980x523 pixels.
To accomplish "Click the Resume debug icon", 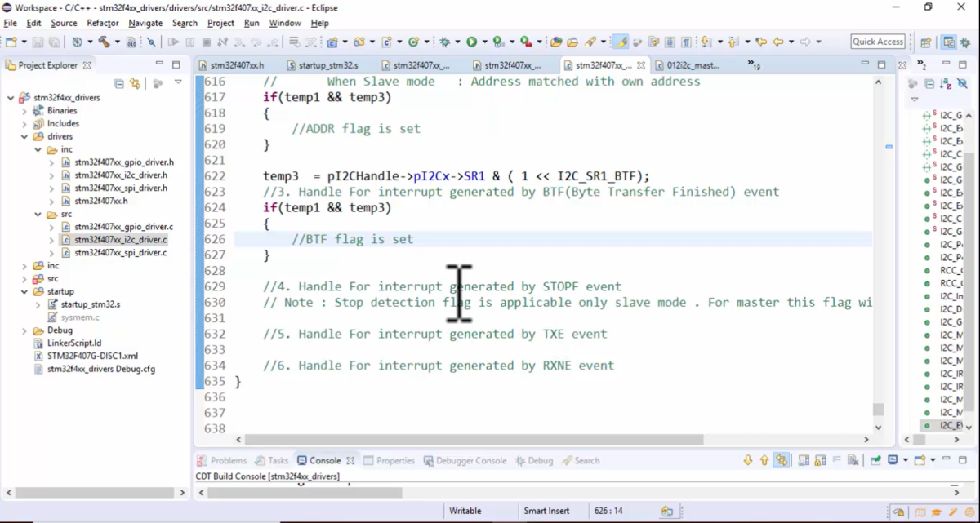I will [173, 42].
